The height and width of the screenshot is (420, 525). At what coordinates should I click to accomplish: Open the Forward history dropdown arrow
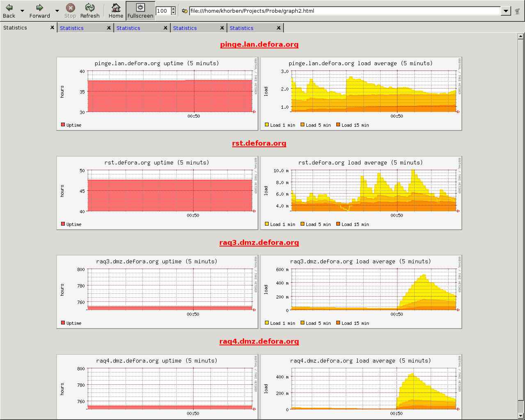click(x=57, y=11)
